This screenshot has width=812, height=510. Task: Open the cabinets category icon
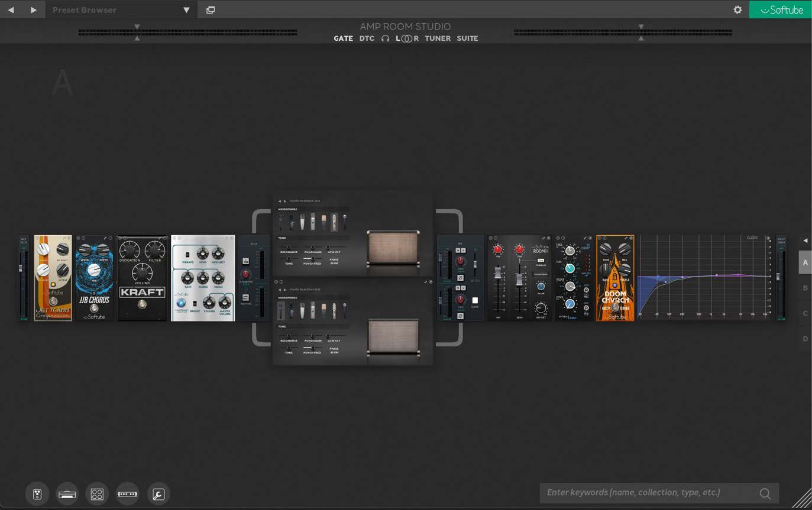[x=97, y=493]
